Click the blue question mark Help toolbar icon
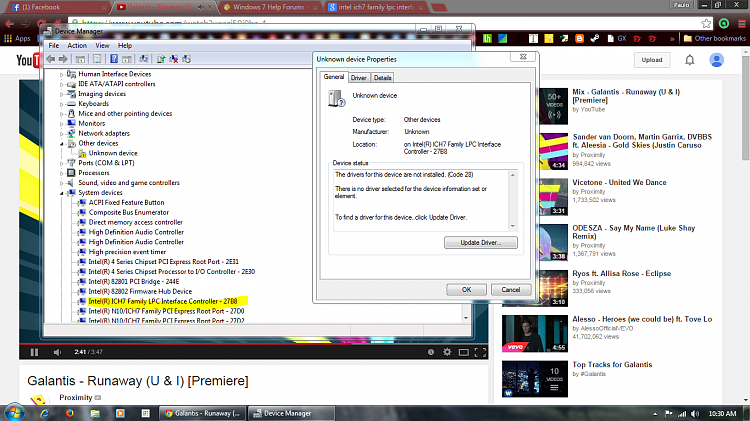This screenshot has height=421, width=750. 114,59
